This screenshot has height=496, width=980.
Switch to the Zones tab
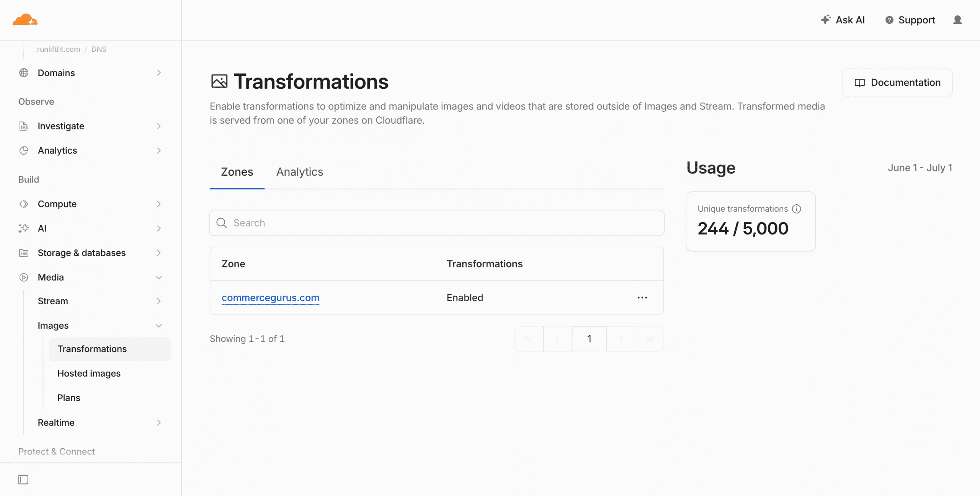(237, 172)
